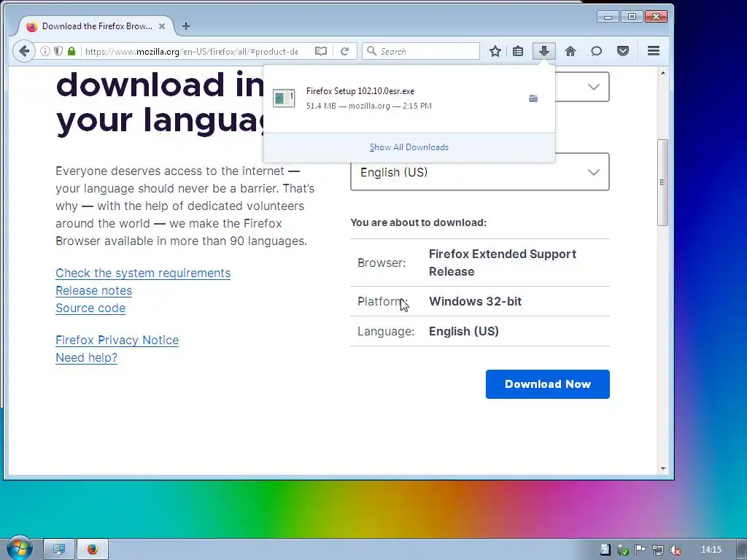
Task: Click the Firefox Setup file thumbnail icon
Action: pos(284,98)
